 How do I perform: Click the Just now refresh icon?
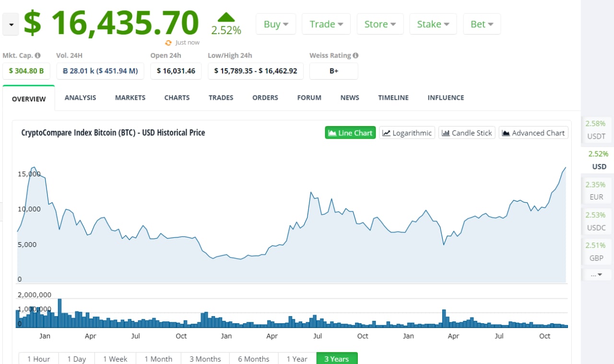(x=168, y=43)
